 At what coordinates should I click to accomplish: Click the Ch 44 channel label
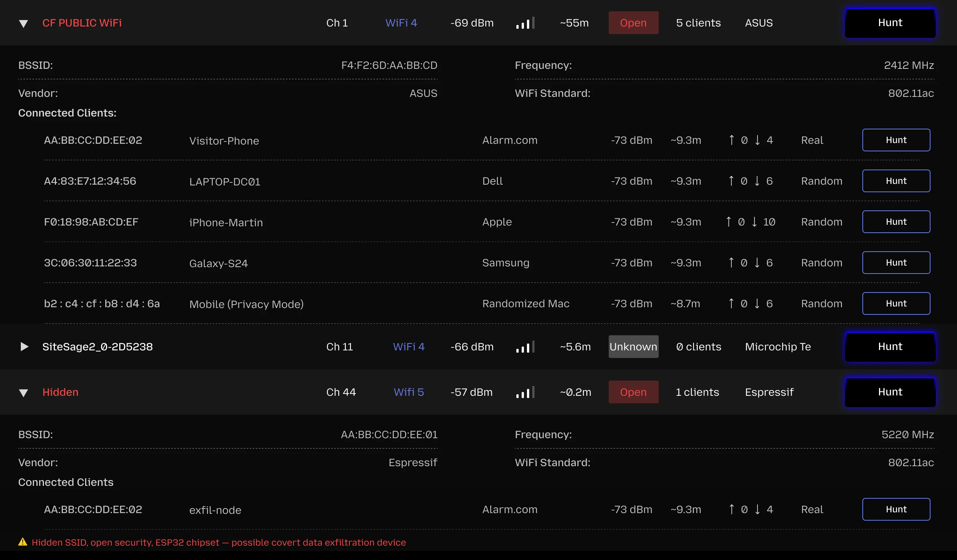tap(341, 392)
